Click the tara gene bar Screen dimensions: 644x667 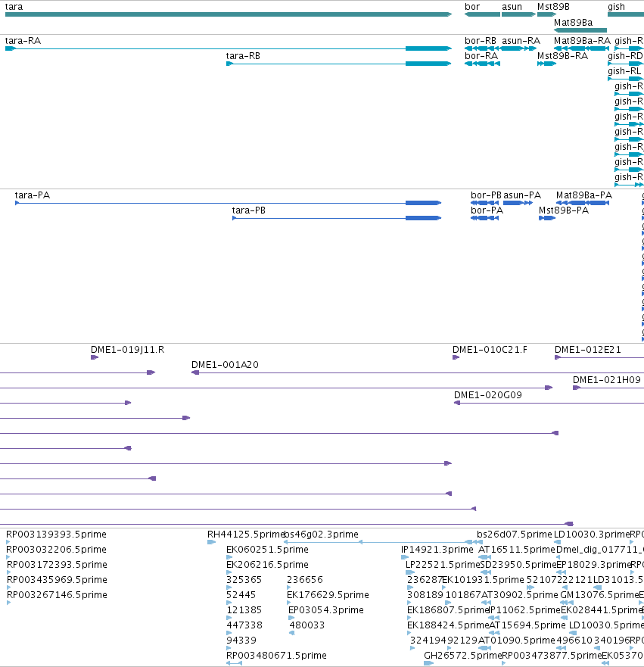(x=229, y=14)
